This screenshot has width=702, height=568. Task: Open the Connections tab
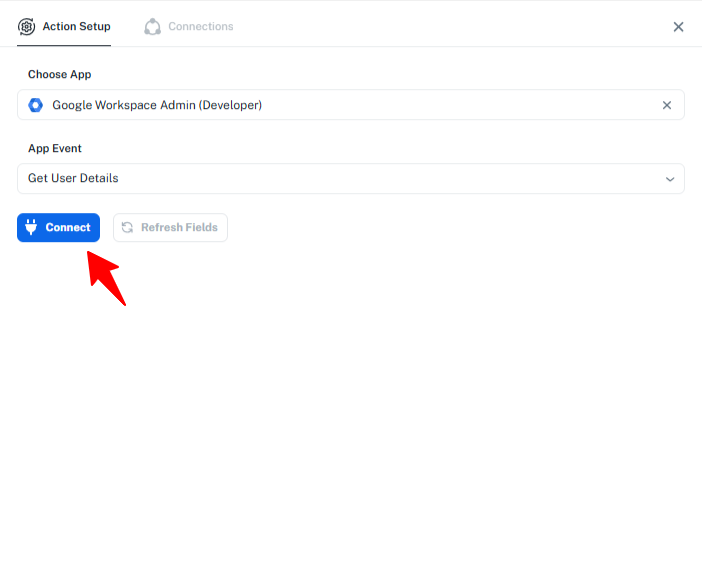(200, 27)
